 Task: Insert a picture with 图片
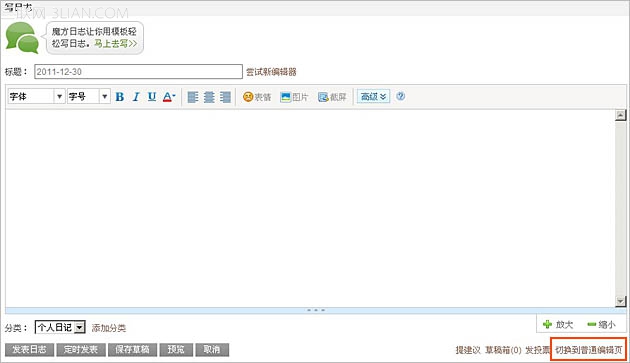pyautogui.click(x=294, y=97)
